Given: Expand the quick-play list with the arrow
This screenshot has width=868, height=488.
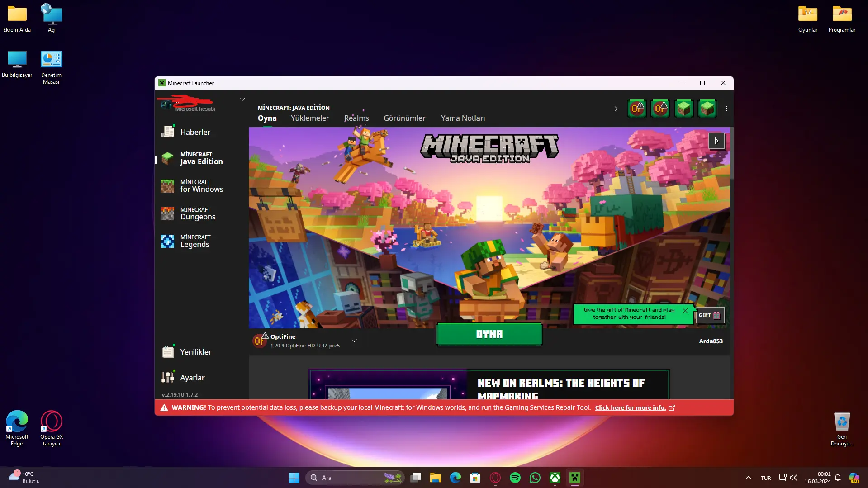Looking at the screenshot, I should click(616, 109).
